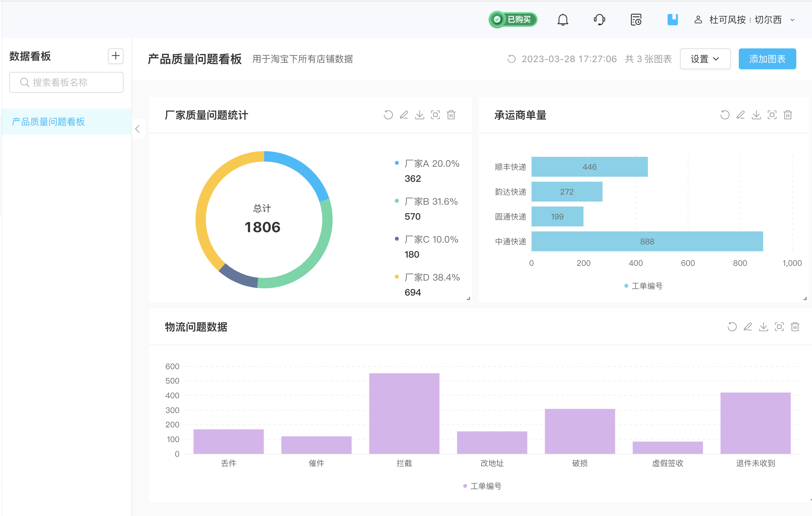Delete the 承运商单量 chart
The width and height of the screenshot is (812, 516).
click(x=788, y=115)
